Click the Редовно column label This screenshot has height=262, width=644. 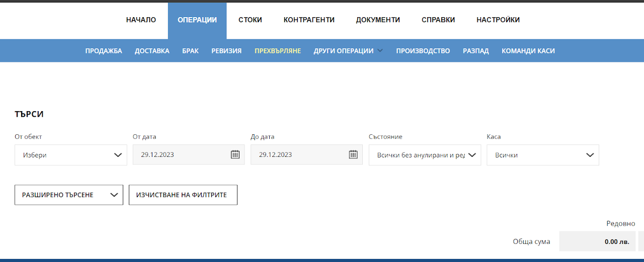point(620,223)
